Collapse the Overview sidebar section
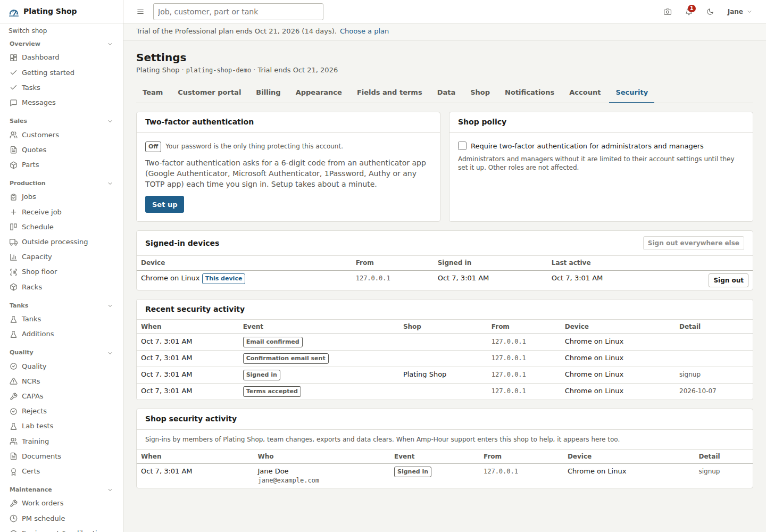This screenshot has height=532, width=766. coord(110,44)
